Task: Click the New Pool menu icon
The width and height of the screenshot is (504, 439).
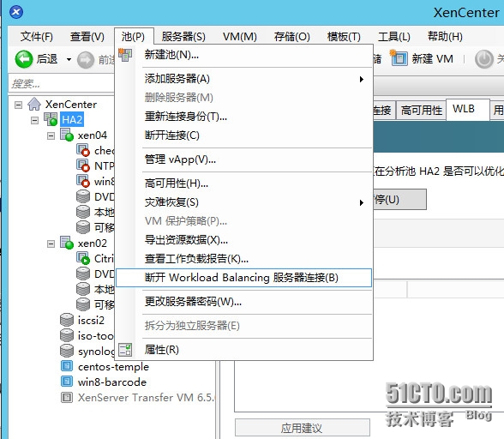Action: coord(125,55)
